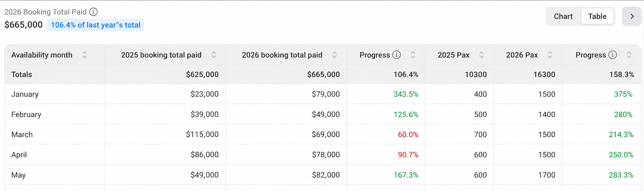Click the 10300 total 2025 Pax cell
This screenshot has height=191, width=644.
475,74
